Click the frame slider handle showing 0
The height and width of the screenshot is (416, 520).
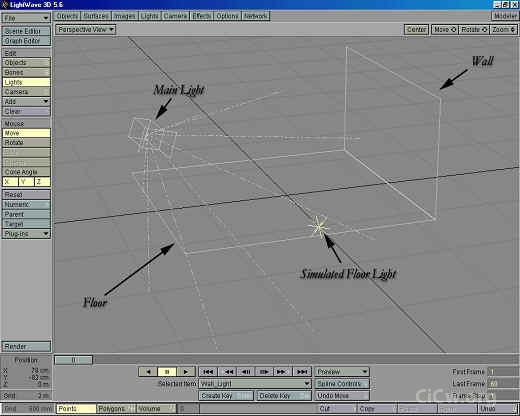74,360
